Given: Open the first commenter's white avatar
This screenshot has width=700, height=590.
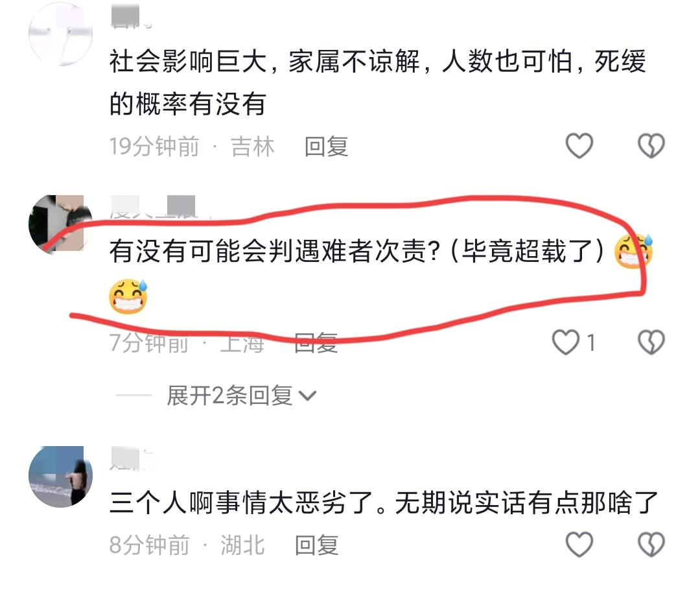Looking at the screenshot, I should click(60, 34).
